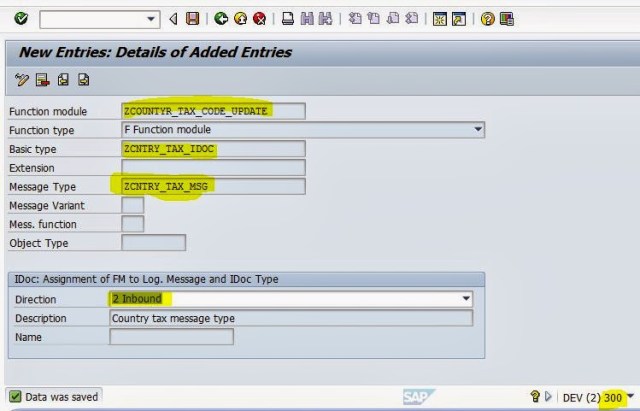Go to the Next Entry icon
The width and height of the screenshot is (640, 411).
(84, 80)
